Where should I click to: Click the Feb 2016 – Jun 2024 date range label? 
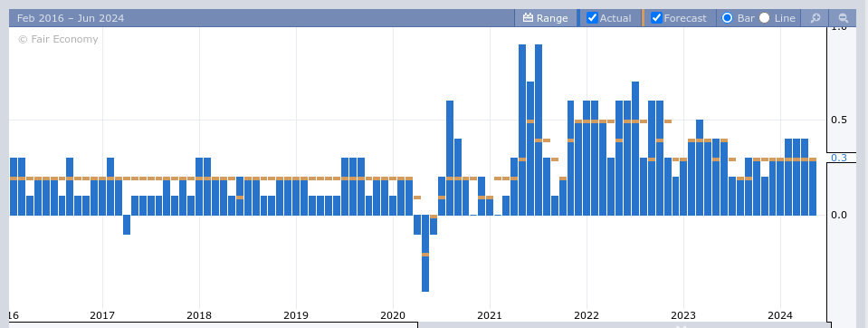pos(71,18)
